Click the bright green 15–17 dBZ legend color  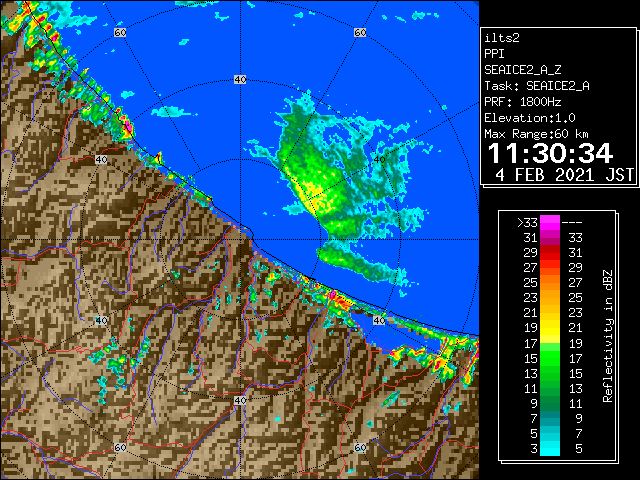point(550,358)
